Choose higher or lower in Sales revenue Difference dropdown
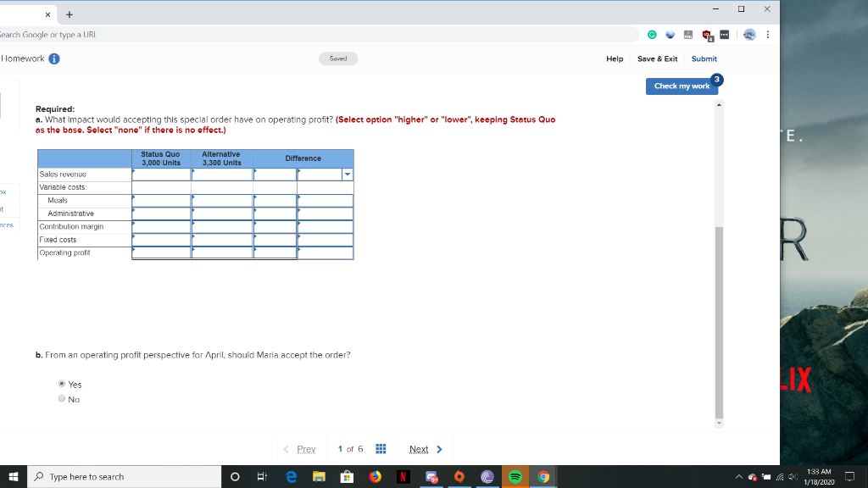Viewport: 868px width, 488px height. [347, 174]
